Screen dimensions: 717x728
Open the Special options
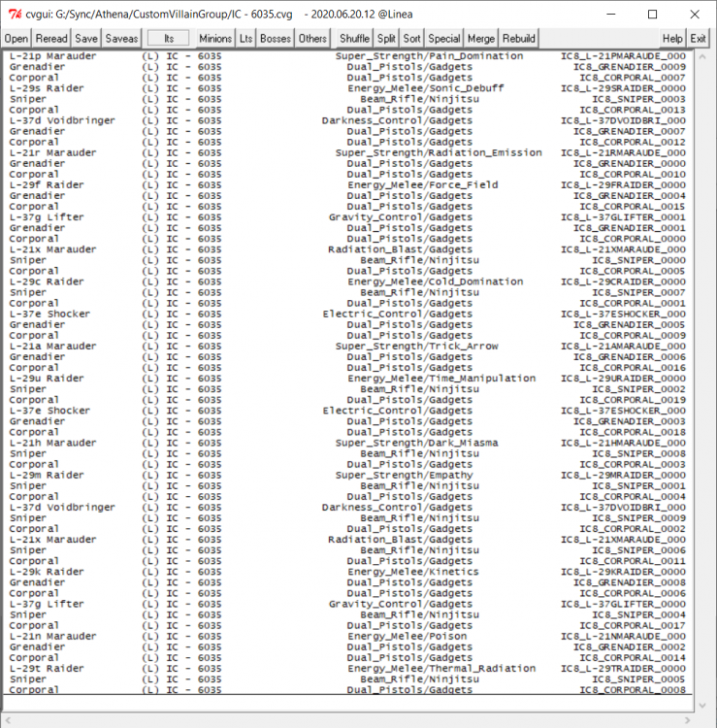(x=444, y=38)
